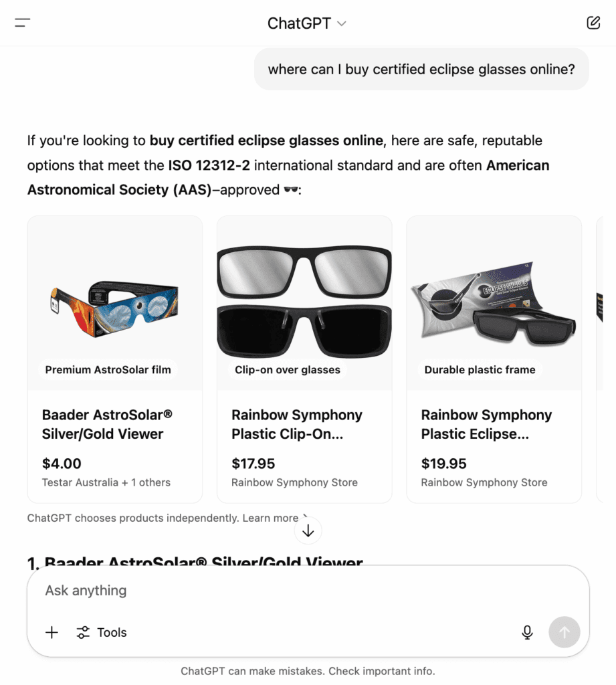Click the Premium AstroSolar film label
616x685 pixels.
pos(108,369)
